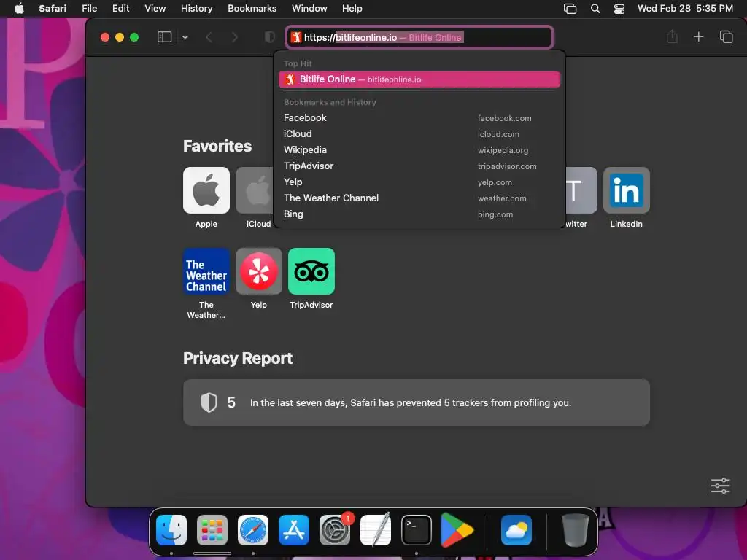Choose TripAdvisor suggestion in dropdown list
The height and width of the screenshot is (560, 747).
(x=419, y=166)
